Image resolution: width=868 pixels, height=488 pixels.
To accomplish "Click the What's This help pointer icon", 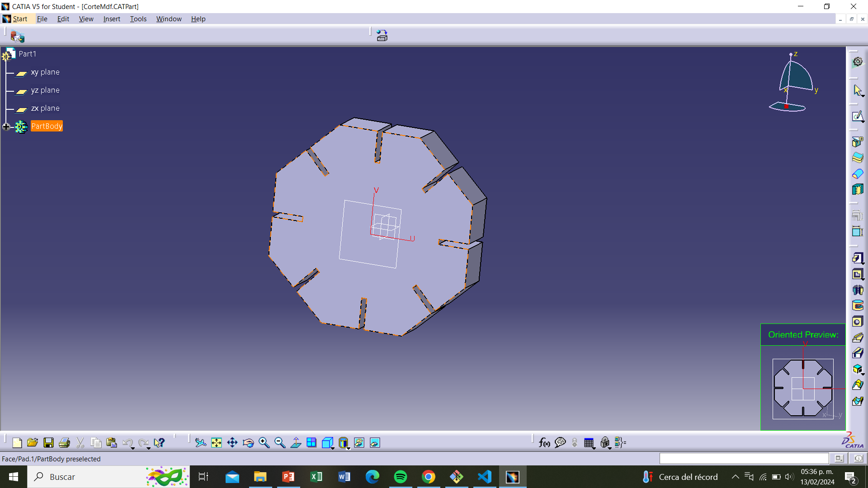I will pos(159,443).
